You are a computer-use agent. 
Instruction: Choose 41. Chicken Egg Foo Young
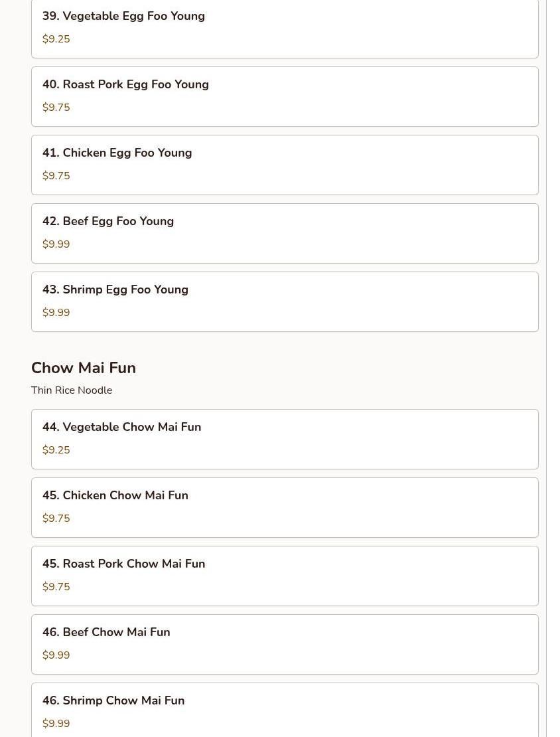pos(117,153)
